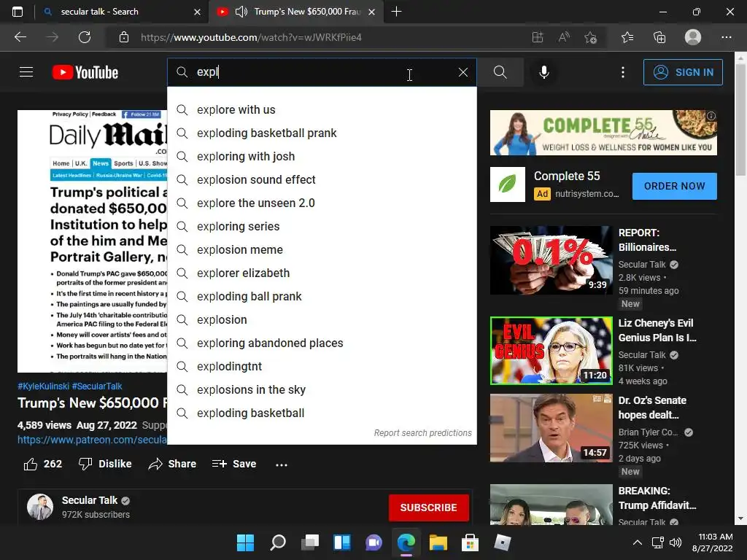Click ORDER NOW on Complete 55 ad

point(675,186)
